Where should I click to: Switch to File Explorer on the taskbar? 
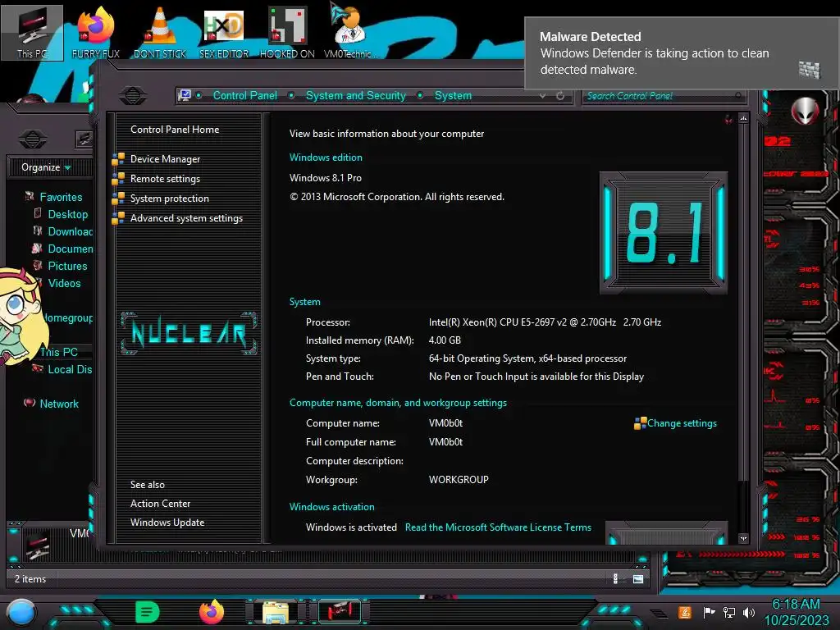click(276, 612)
